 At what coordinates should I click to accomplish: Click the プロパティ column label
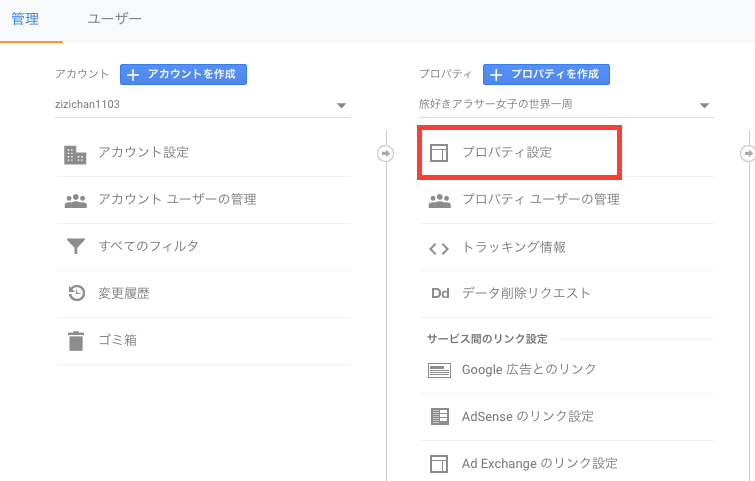click(x=445, y=74)
